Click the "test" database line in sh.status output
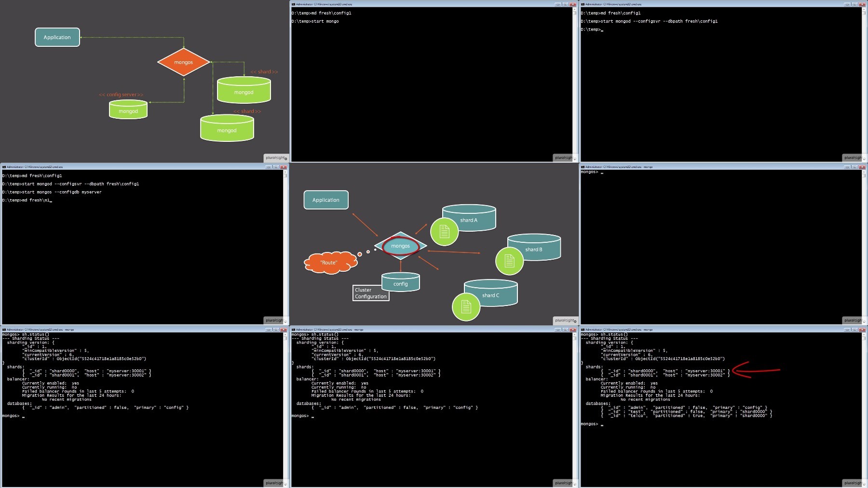This screenshot has height=488, width=868. (686, 412)
